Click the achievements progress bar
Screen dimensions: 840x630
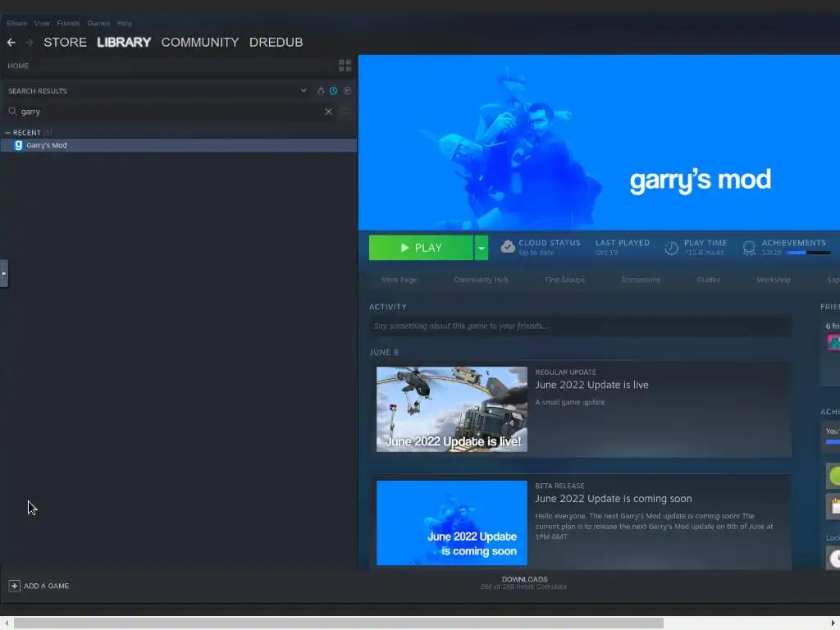click(x=808, y=253)
